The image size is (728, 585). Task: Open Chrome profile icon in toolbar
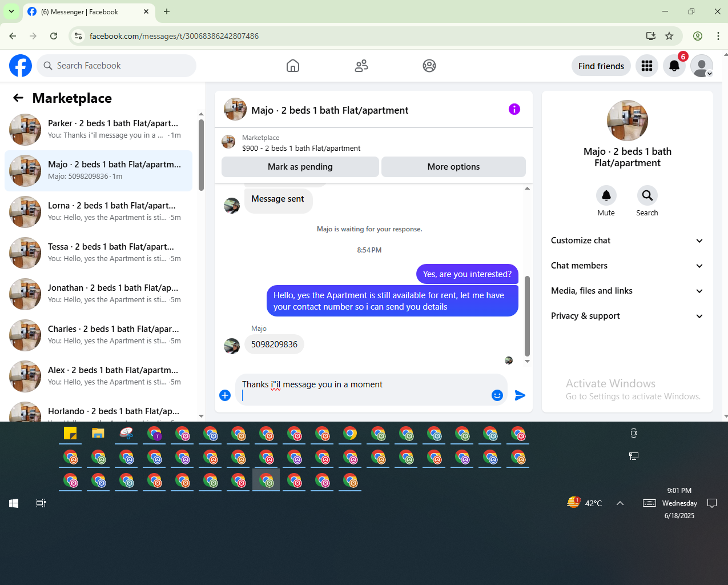coord(698,36)
